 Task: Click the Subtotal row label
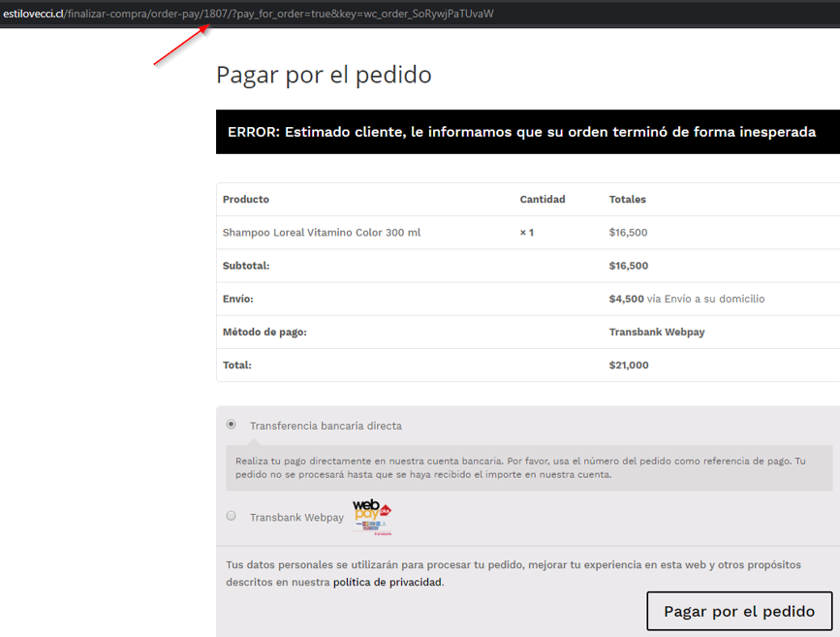pyautogui.click(x=246, y=266)
